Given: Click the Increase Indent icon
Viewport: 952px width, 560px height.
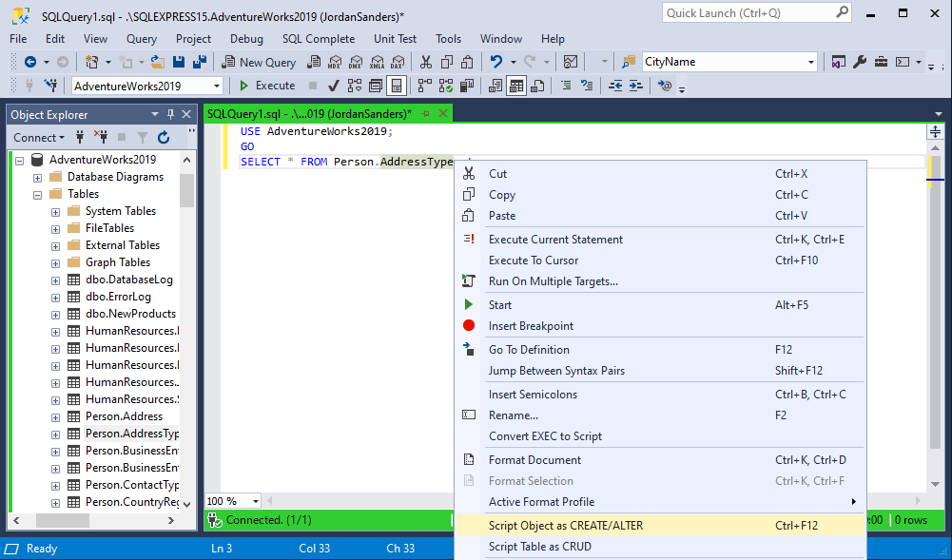Looking at the screenshot, I should [635, 86].
